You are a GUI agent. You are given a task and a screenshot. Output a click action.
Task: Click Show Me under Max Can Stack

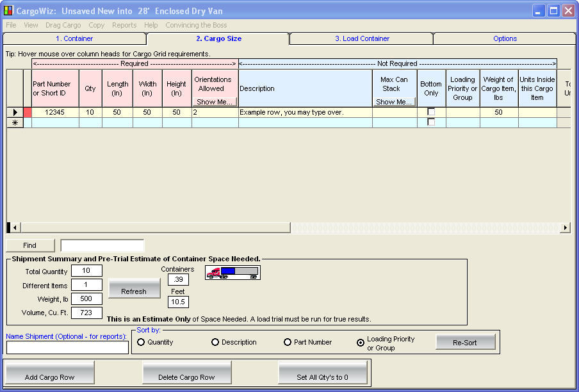395,101
